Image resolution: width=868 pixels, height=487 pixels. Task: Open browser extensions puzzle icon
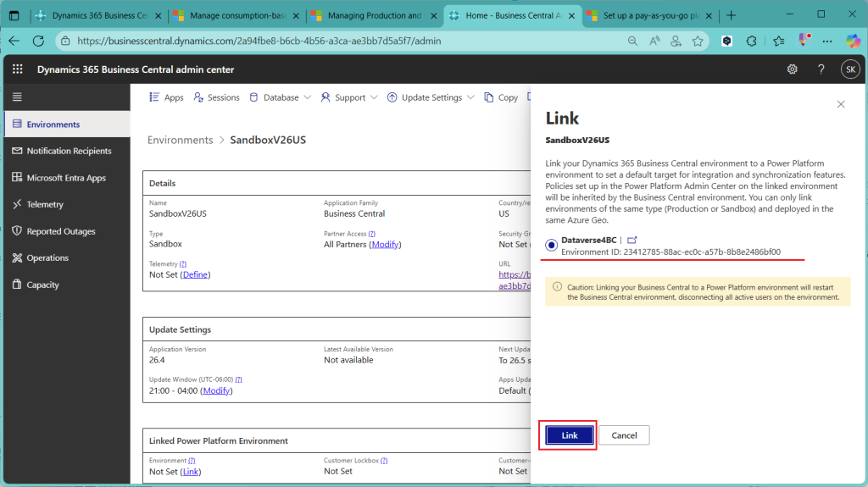751,41
